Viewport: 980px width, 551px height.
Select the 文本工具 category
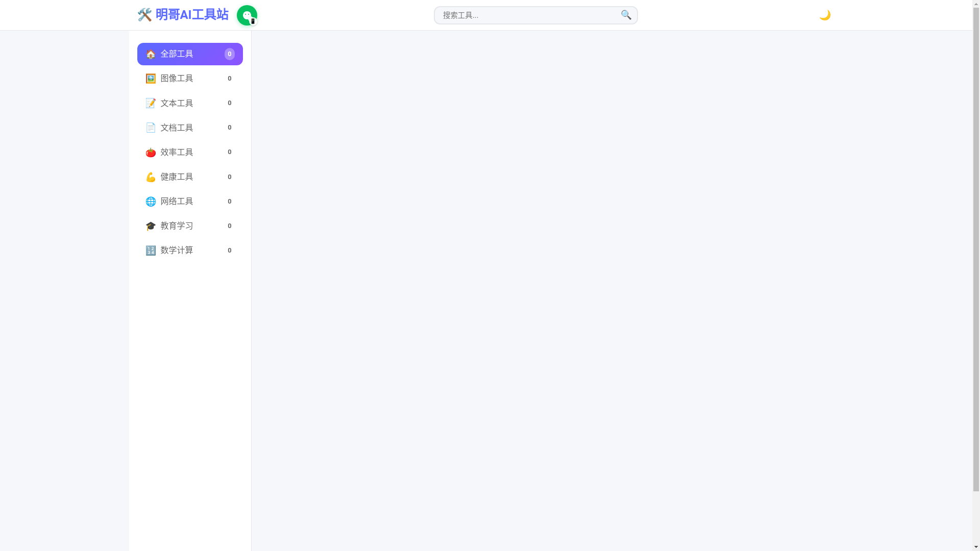[x=190, y=103]
